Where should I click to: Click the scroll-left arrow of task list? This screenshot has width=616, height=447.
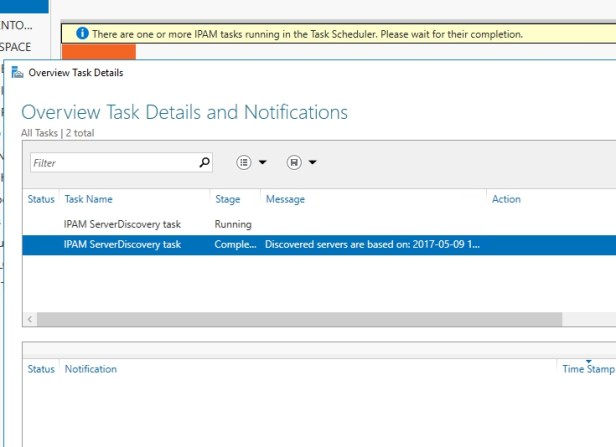pyautogui.click(x=30, y=319)
